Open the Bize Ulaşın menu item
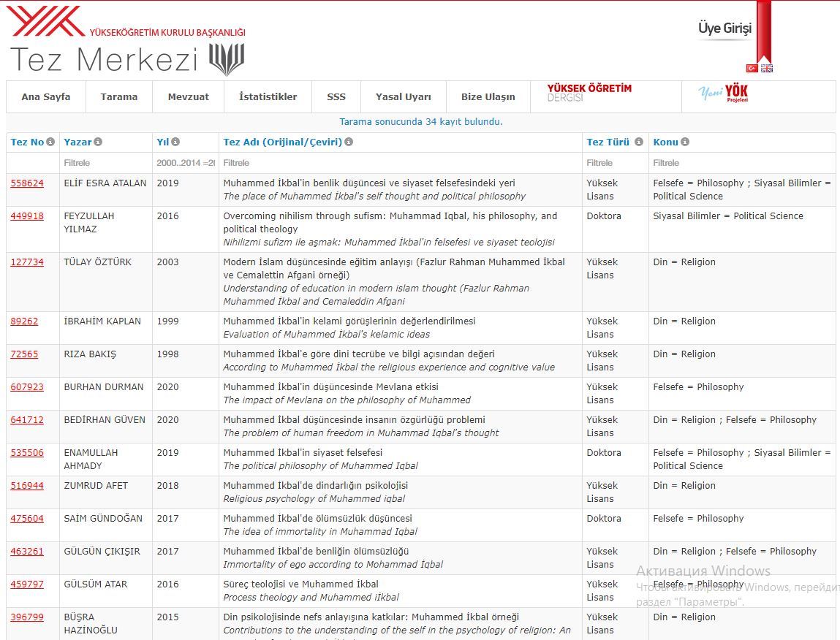 tap(488, 97)
